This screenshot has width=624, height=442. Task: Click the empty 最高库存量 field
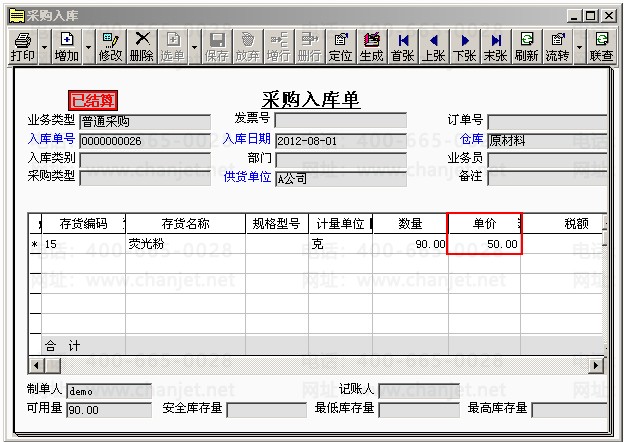point(569,410)
